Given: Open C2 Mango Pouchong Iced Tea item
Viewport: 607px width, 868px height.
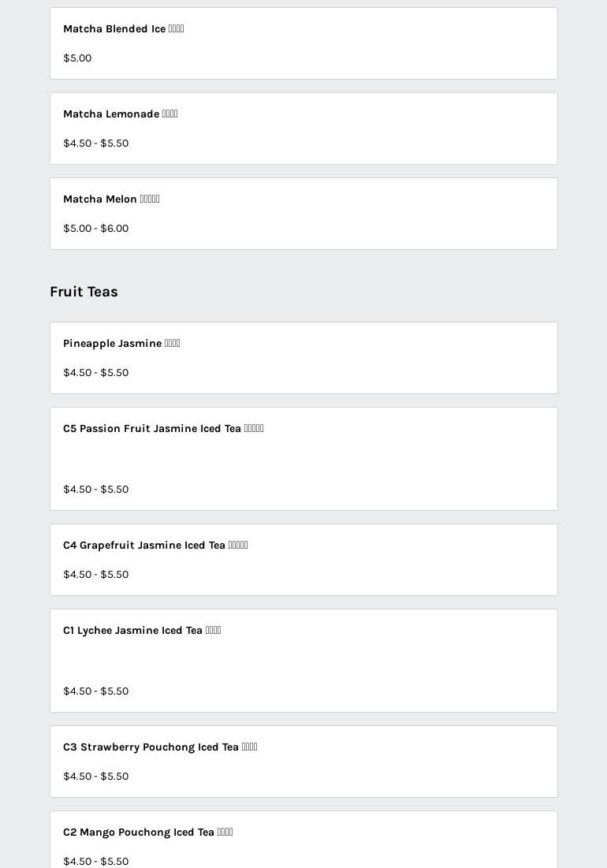Looking at the screenshot, I should coord(147,833).
